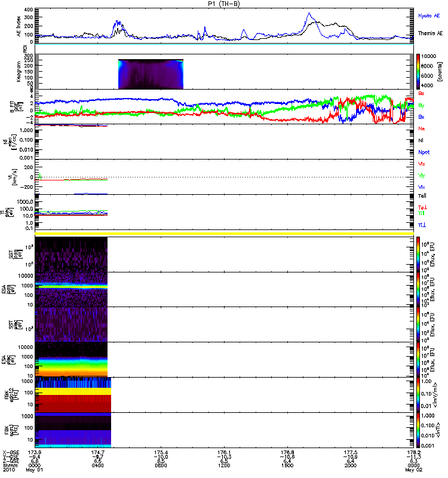Select the Kyoto AE legend label
Screen dimensions: 448x478
pos(429,16)
